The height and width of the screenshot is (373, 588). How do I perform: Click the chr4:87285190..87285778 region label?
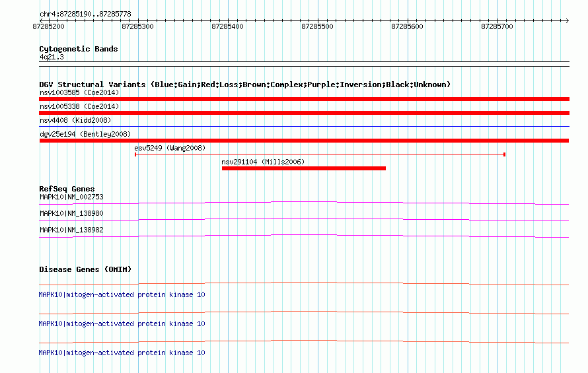tap(85, 15)
